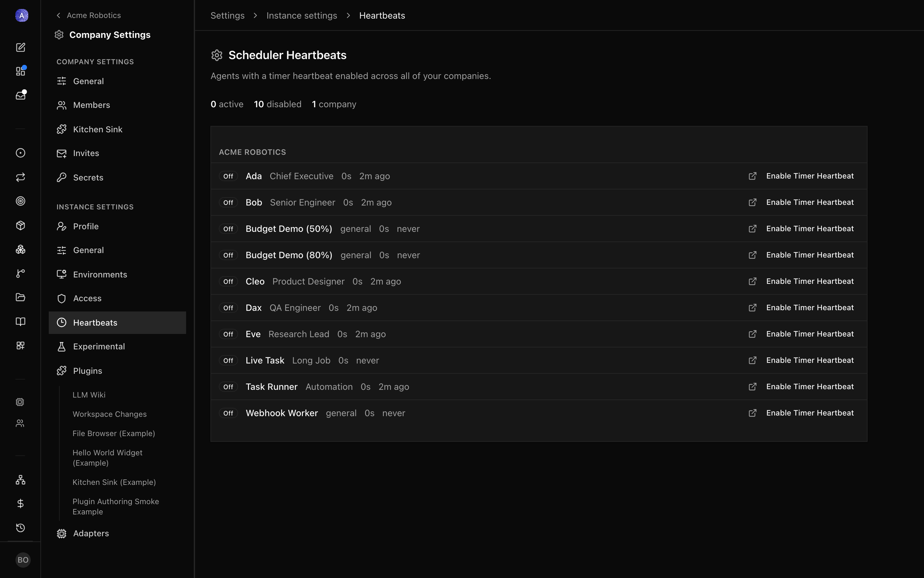Viewport: 924px width, 578px height.
Task: Open General under Instance Settings
Action: click(117, 250)
